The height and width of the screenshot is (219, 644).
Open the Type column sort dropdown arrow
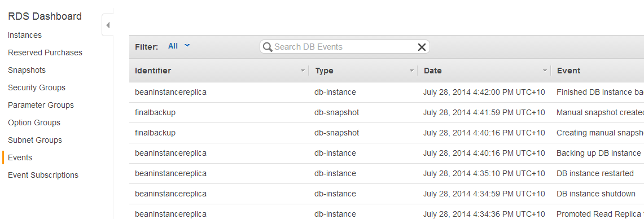(x=412, y=71)
